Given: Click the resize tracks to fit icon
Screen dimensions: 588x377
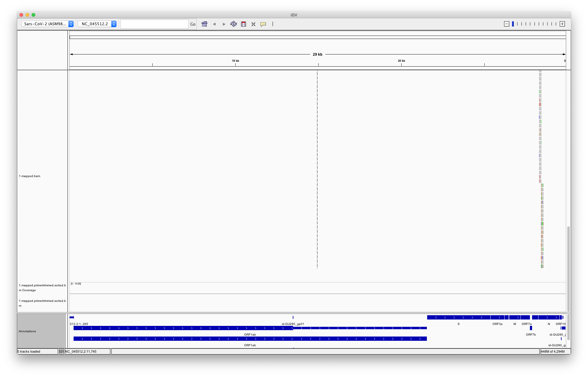Looking at the screenshot, I should pyautogui.click(x=254, y=24).
